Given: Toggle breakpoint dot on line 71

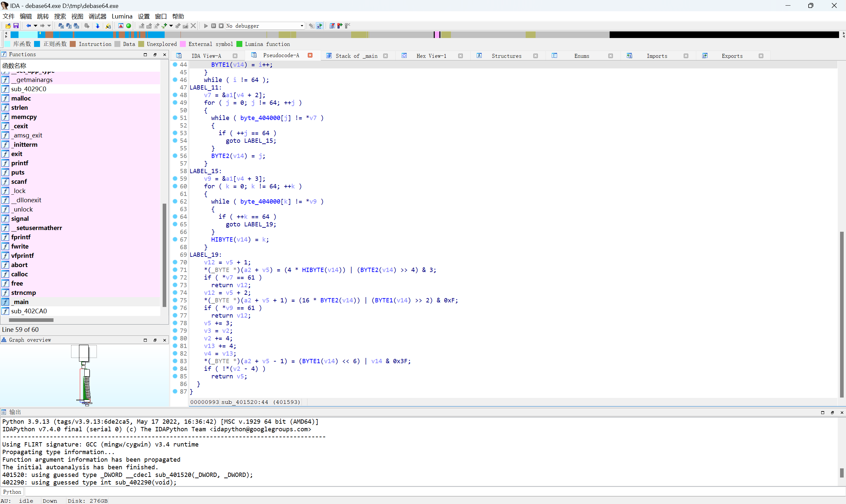Looking at the screenshot, I should pyautogui.click(x=175, y=269).
